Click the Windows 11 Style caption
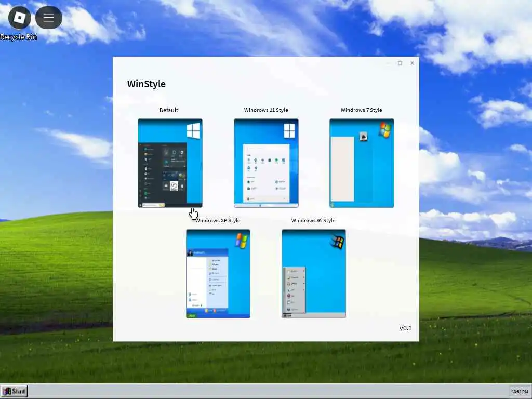The width and height of the screenshot is (532, 399). tap(266, 110)
